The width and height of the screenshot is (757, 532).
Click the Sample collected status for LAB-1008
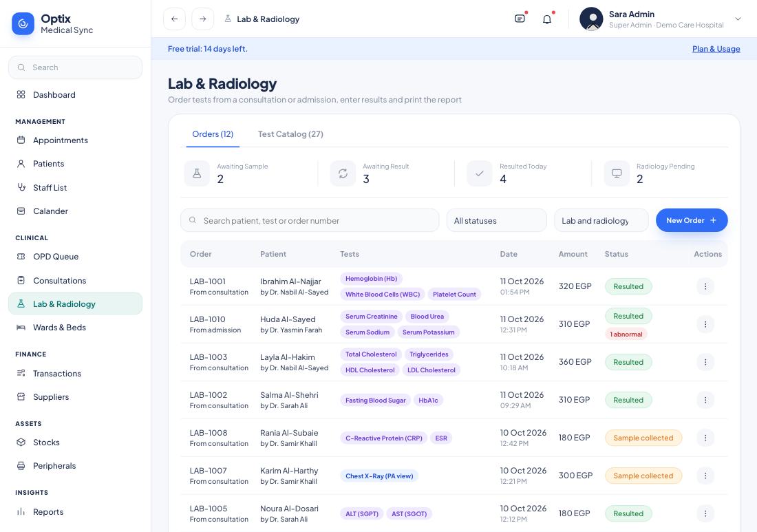(643, 438)
